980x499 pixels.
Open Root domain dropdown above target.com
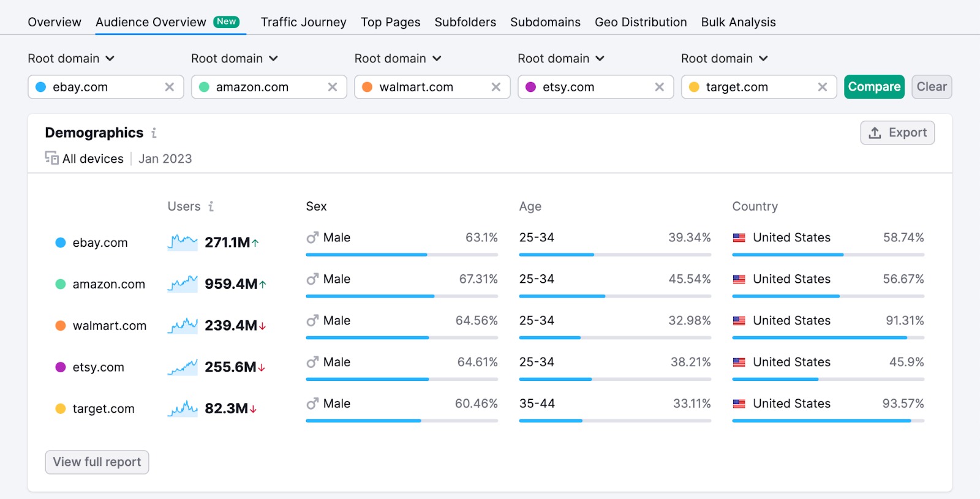[x=725, y=59]
